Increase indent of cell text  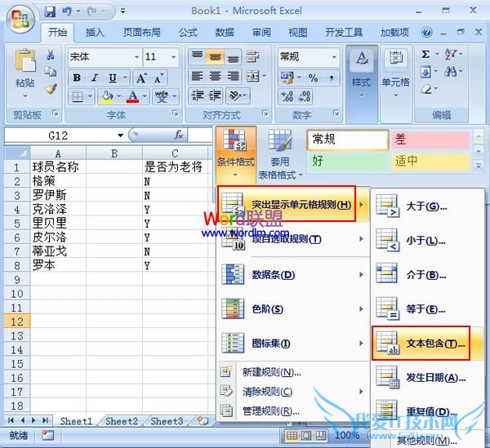tap(215, 95)
